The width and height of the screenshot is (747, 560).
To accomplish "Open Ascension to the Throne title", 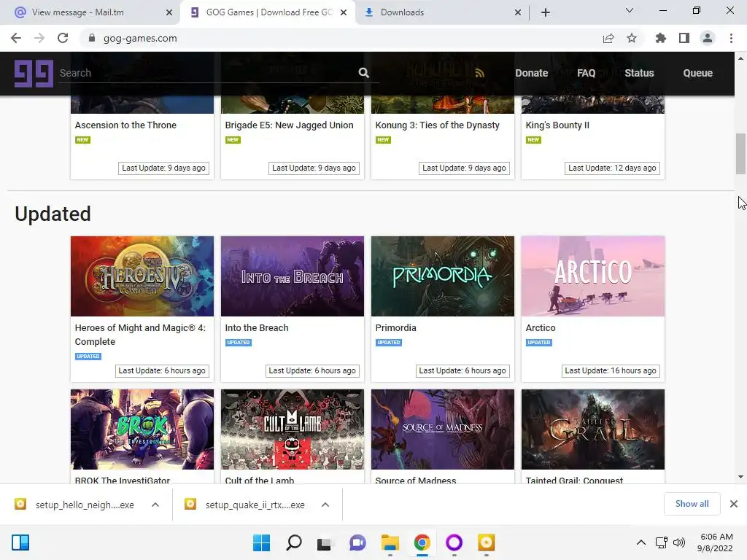I will pos(125,125).
